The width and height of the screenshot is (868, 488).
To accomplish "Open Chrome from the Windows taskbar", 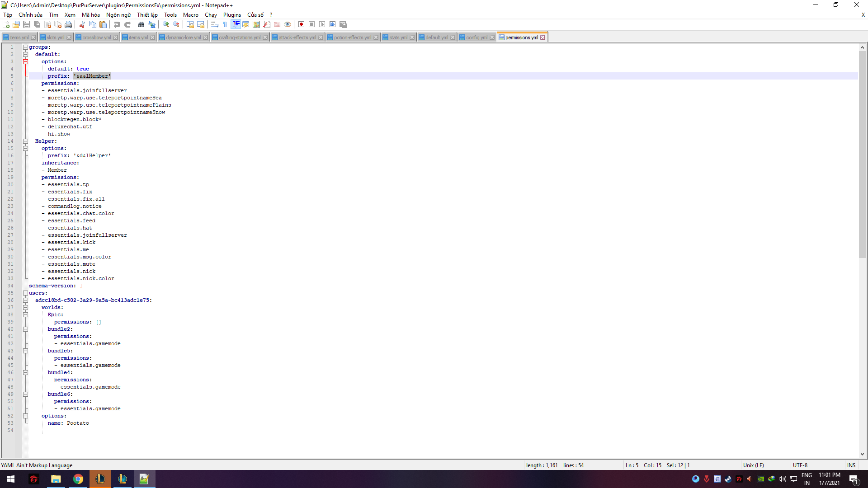I will pyautogui.click(x=78, y=479).
